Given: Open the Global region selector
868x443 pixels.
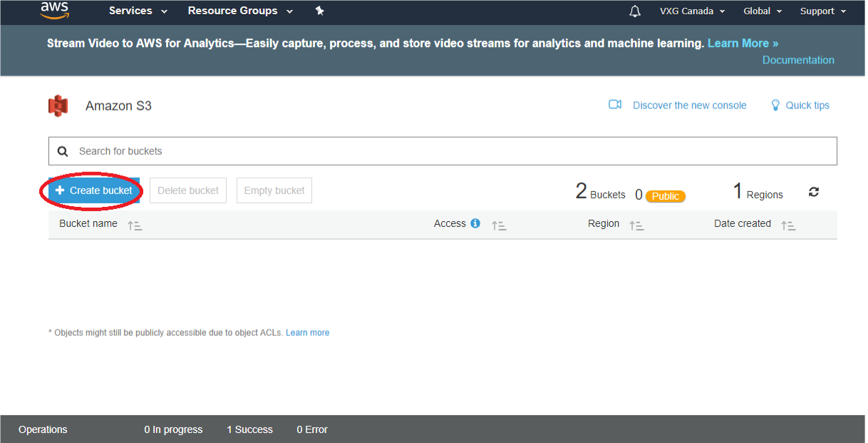Looking at the screenshot, I should click(762, 11).
